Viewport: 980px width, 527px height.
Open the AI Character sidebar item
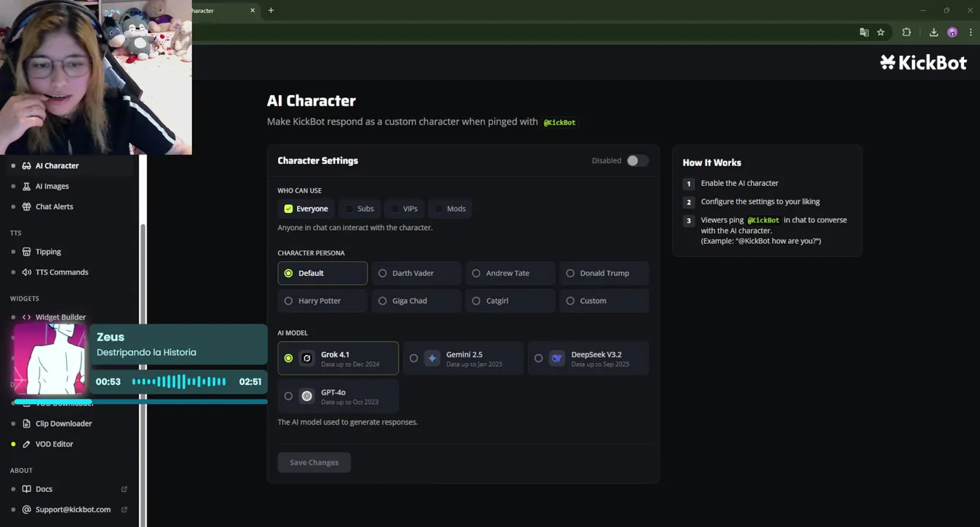[57, 165]
